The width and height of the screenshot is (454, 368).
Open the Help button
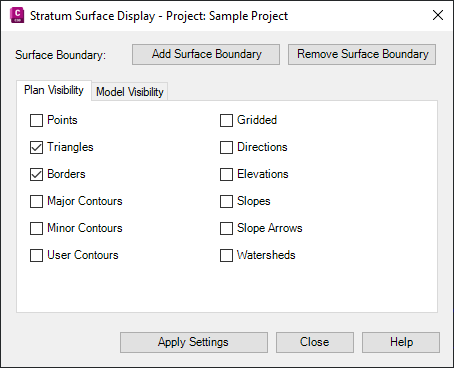pos(401,342)
